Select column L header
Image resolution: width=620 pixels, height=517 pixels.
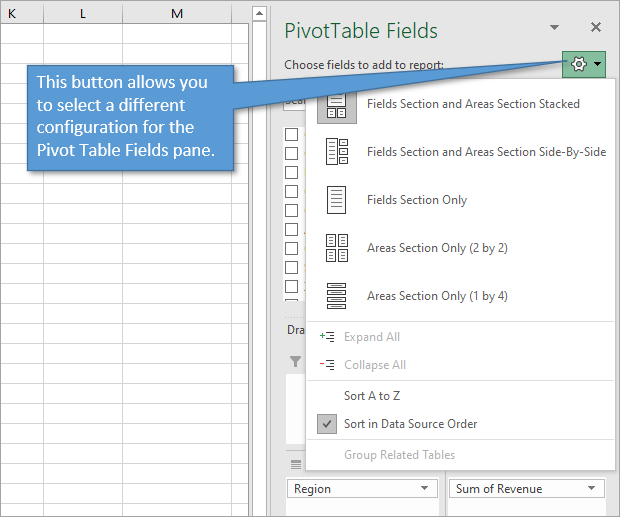tap(82, 13)
